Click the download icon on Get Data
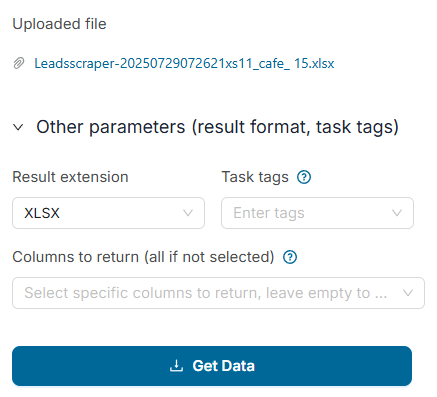The height and width of the screenshot is (397, 437). [176, 366]
